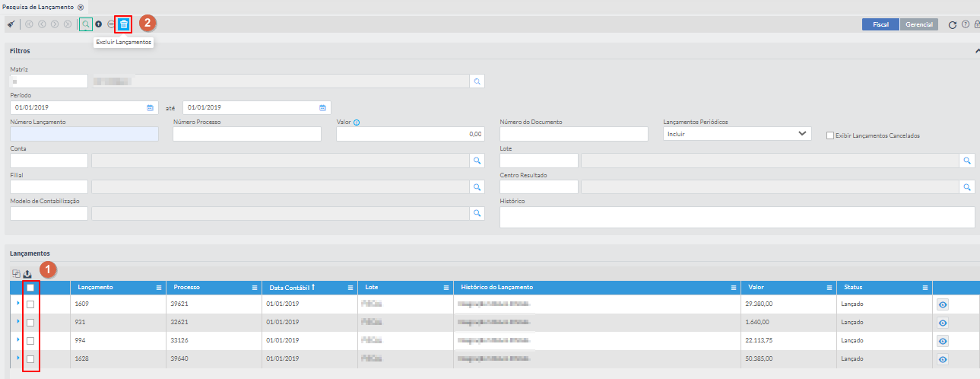Click the export download icon above grid
Screen dimensions: 980x379
click(x=27, y=274)
